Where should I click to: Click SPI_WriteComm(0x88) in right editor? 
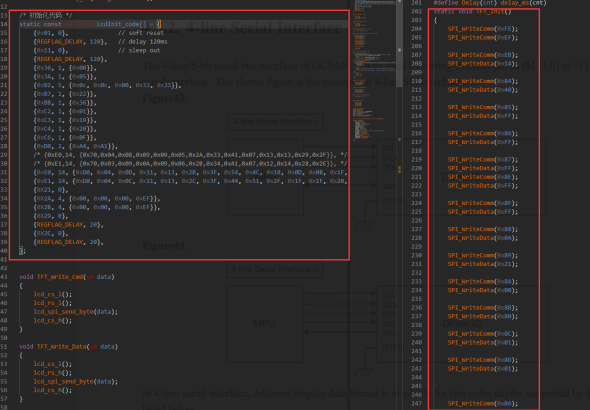click(x=483, y=229)
